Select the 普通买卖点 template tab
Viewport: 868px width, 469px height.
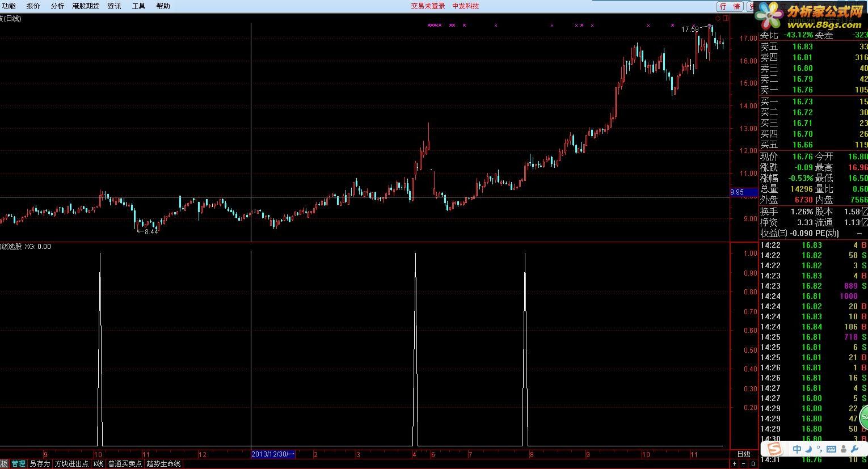point(125,464)
